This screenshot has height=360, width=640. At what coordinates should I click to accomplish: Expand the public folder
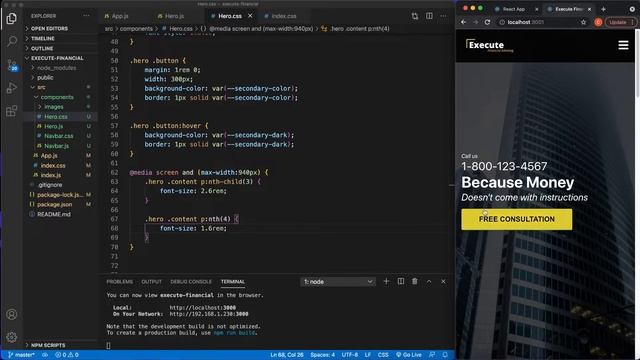tap(45, 78)
